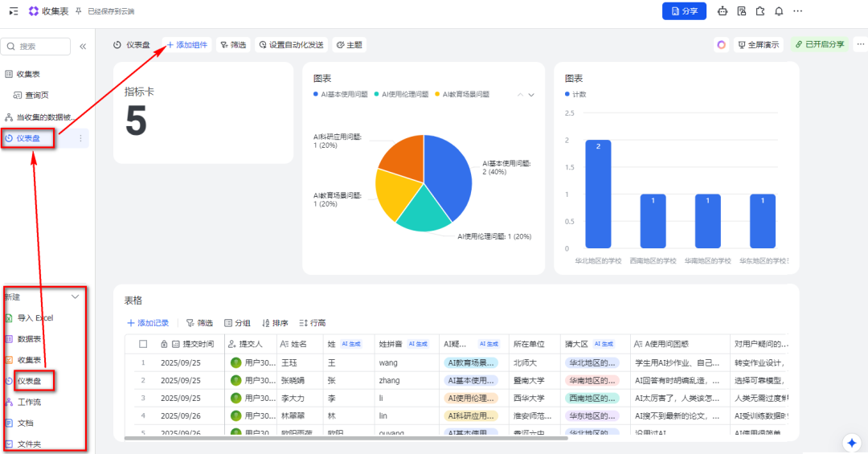The height and width of the screenshot is (454, 868).
Task: Open the 仪表盘 sidebar item's more menu
Action: [81, 138]
